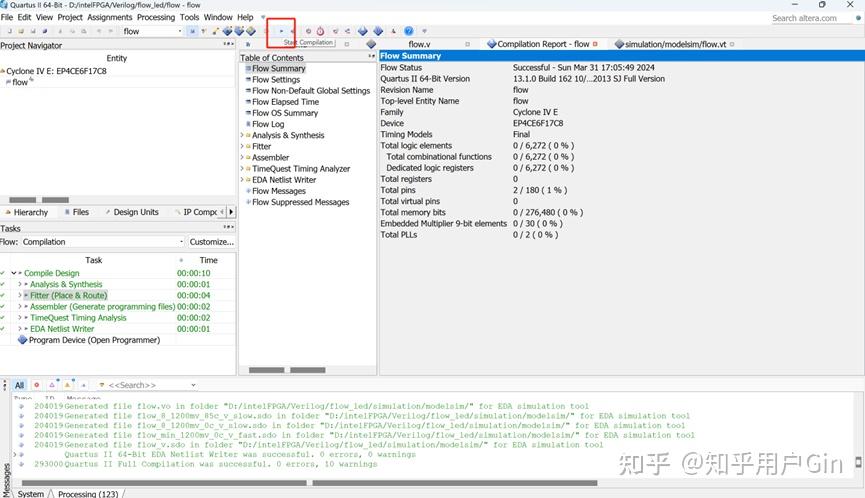Viewport: 865px width, 498px height.
Task: Click the Save toolbar icon
Action: click(33, 31)
